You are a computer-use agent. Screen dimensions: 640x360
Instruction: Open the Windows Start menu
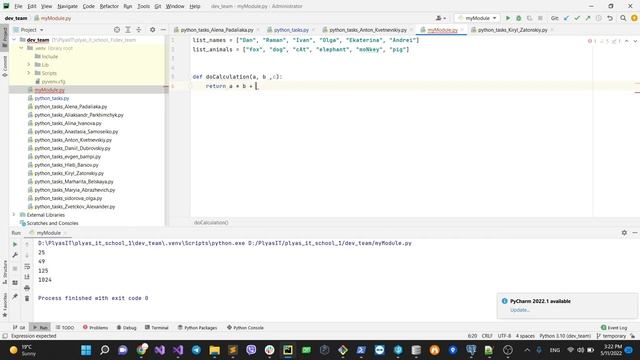(x=86, y=350)
